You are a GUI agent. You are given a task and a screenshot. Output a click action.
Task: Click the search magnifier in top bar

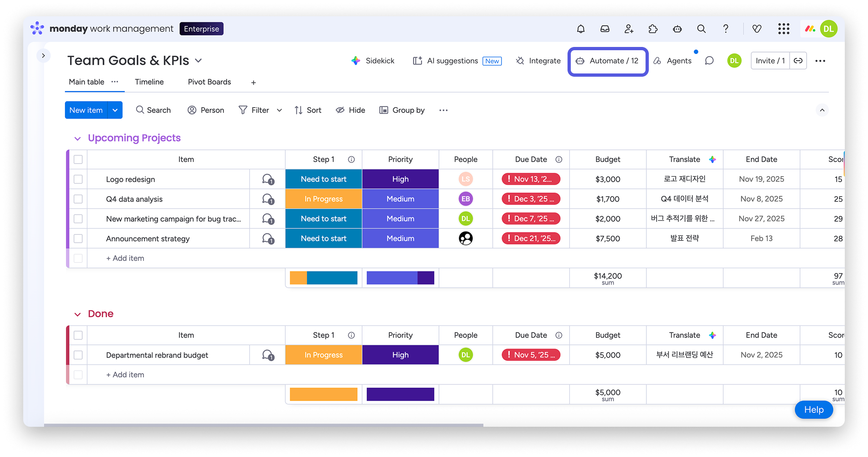pos(701,29)
